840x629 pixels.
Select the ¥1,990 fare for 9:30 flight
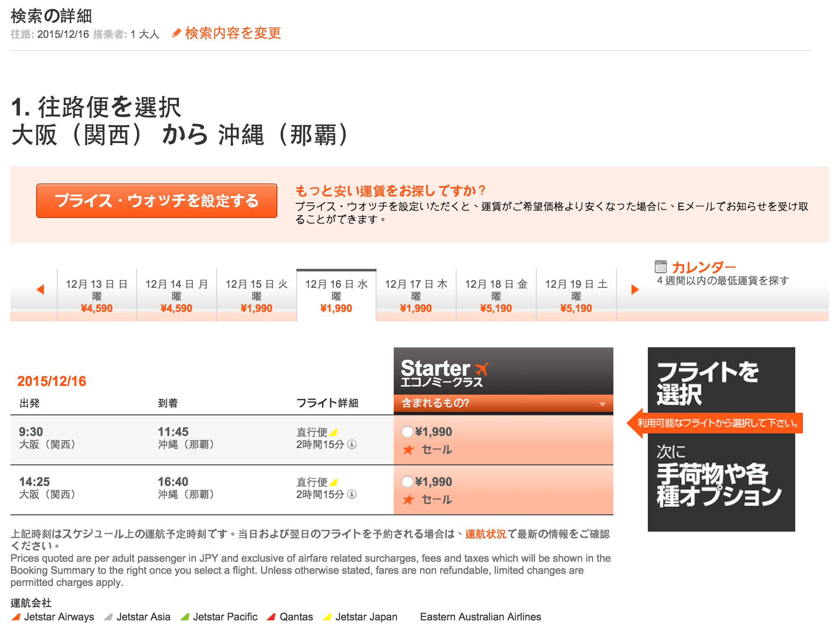408,432
